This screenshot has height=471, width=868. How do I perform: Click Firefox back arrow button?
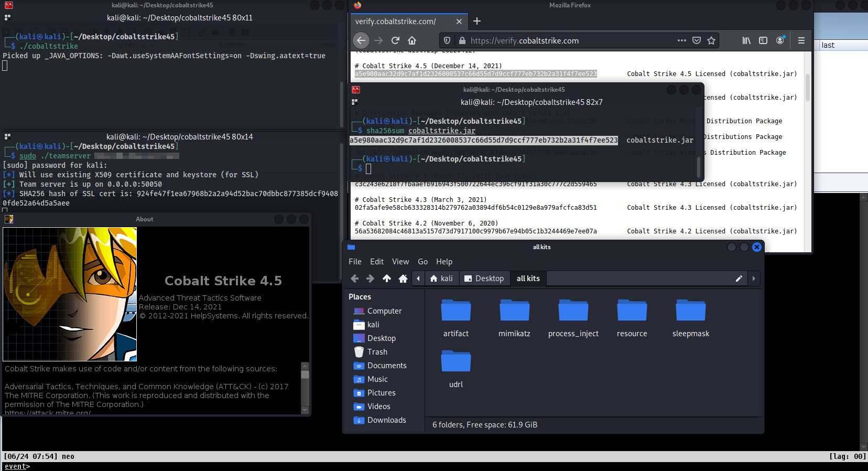pyautogui.click(x=361, y=40)
